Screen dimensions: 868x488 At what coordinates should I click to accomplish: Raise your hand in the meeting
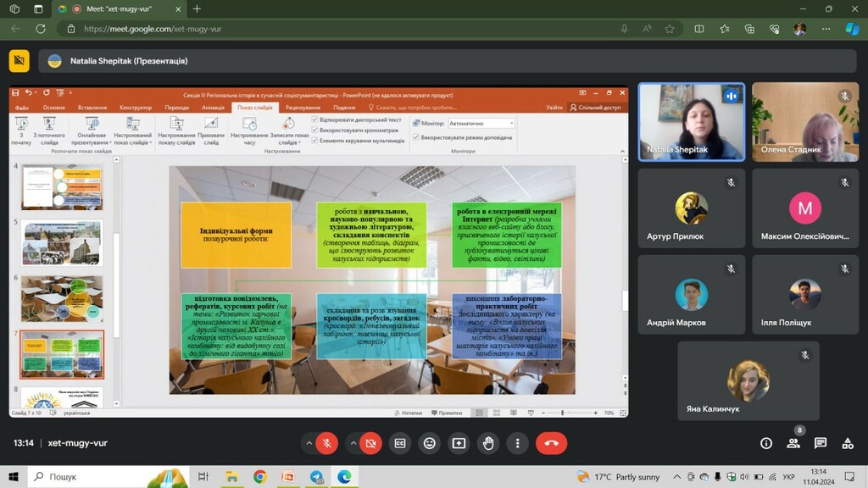click(x=488, y=442)
